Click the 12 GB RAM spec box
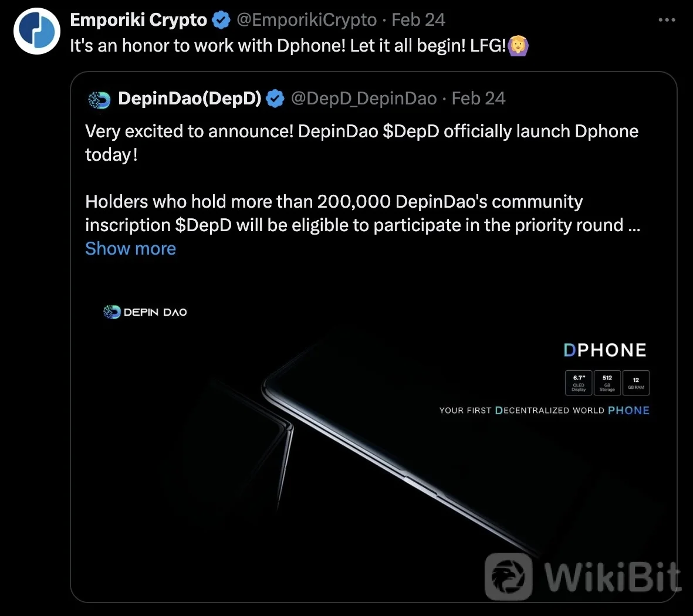The height and width of the screenshot is (616, 693). tap(636, 383)
